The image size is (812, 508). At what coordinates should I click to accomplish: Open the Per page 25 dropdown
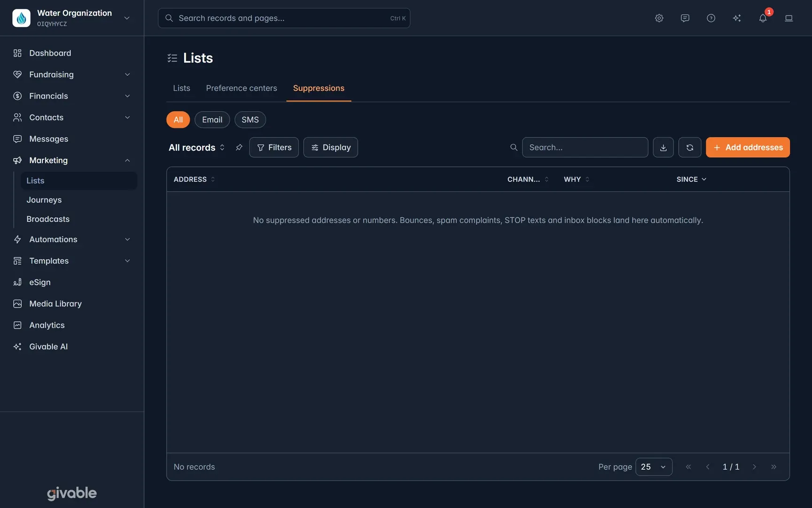[x=654, y=467]
